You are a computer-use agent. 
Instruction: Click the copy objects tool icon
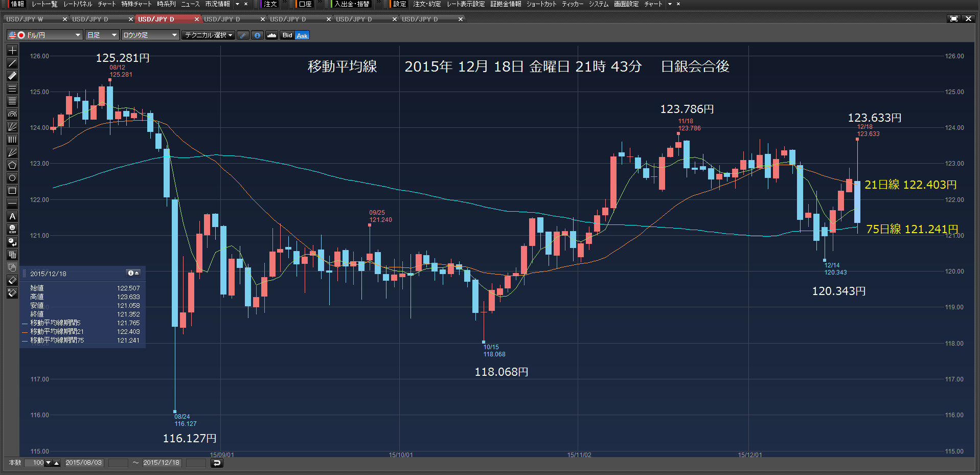coord(12,255)
